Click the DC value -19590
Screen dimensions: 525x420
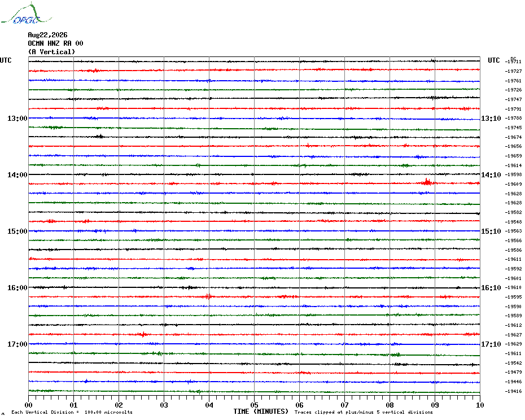(x=513, y=307)
